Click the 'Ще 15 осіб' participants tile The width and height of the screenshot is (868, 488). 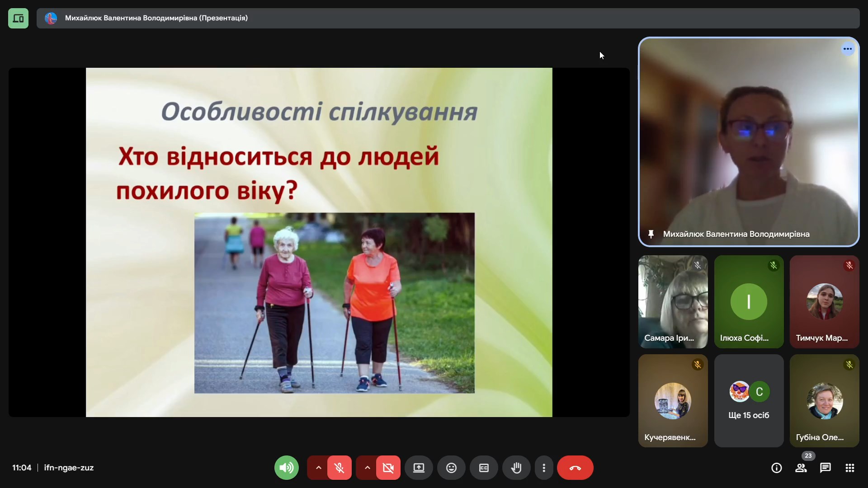point(749,401)
